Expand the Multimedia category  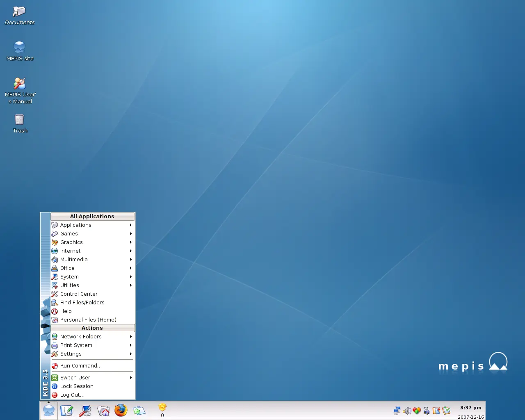click(x=93, y=260)
